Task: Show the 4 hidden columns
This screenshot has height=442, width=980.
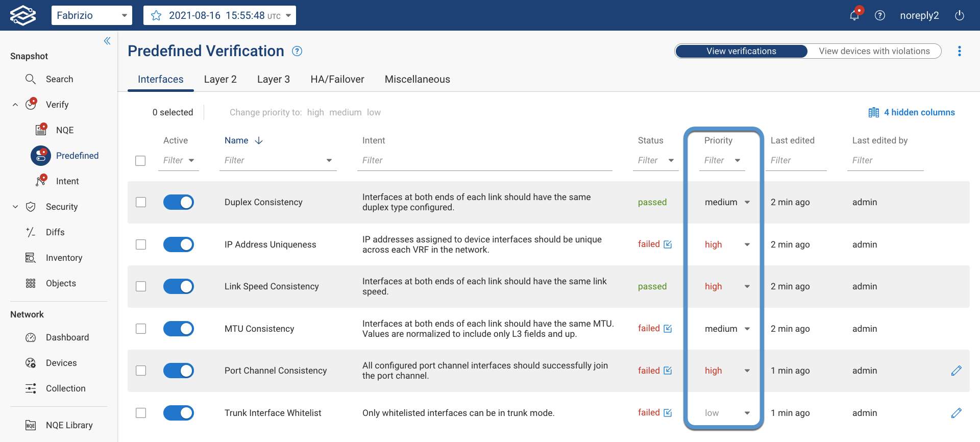Action: pos(912,112)
